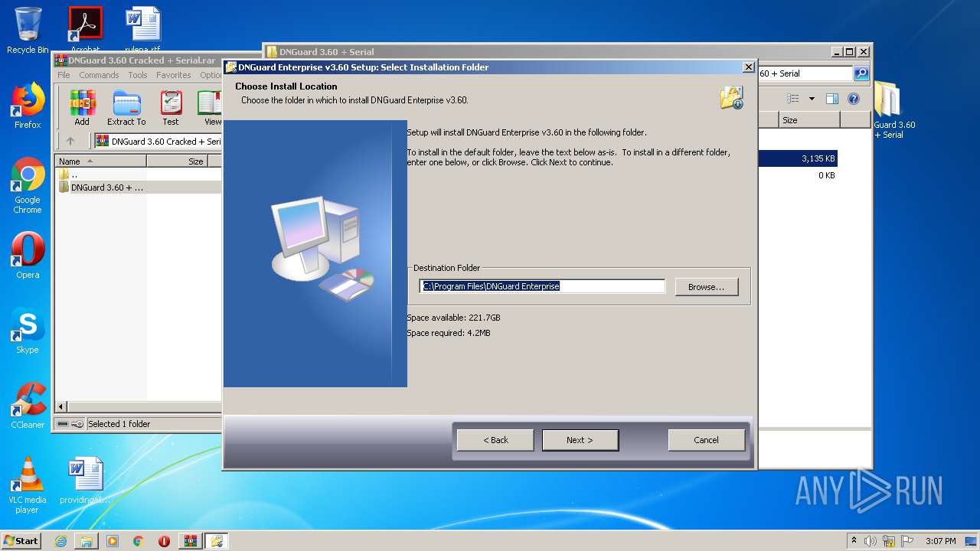Open the view options dropdown arrow in Explorer
Screen dimensions: 980x551
(x=812, y=99)
